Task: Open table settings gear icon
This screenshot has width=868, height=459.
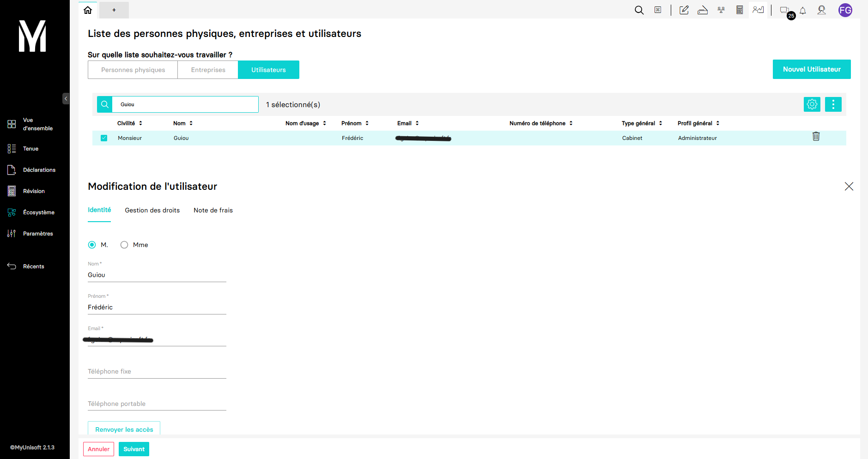Action: tap(812, 104)
